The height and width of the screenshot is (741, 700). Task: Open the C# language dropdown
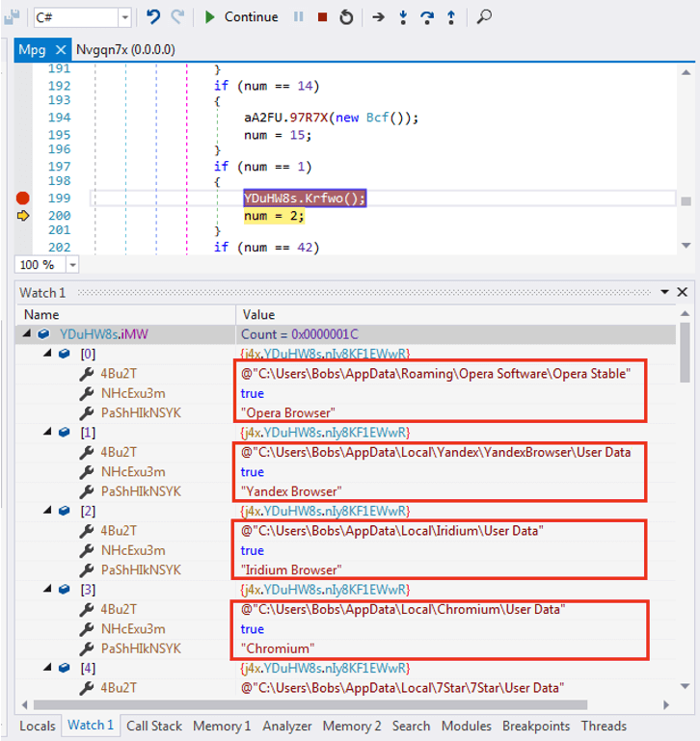pyautogui.click(x=124, y=17)
